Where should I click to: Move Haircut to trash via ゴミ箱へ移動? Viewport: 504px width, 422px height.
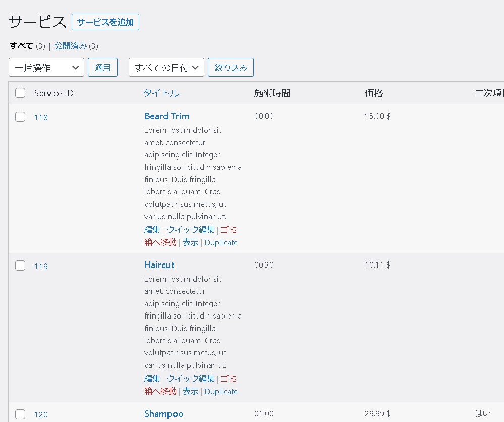click(160, 391)
